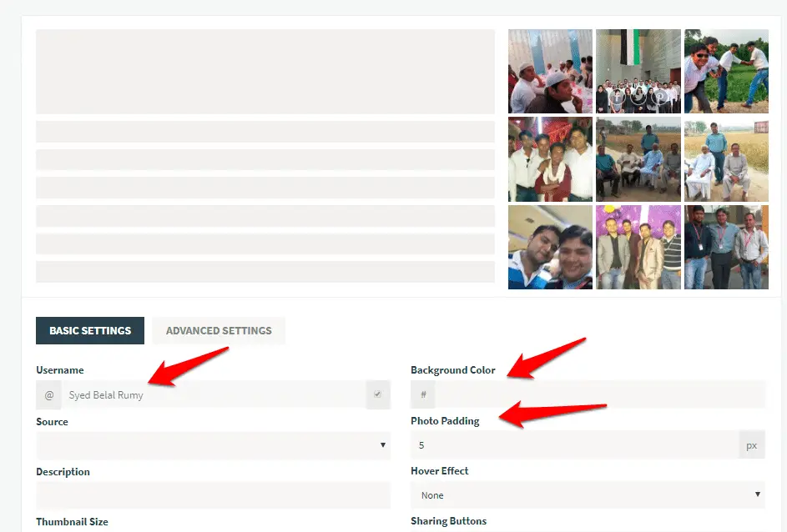Open the photo of elders seated by a wheat field

coord(726,159)
